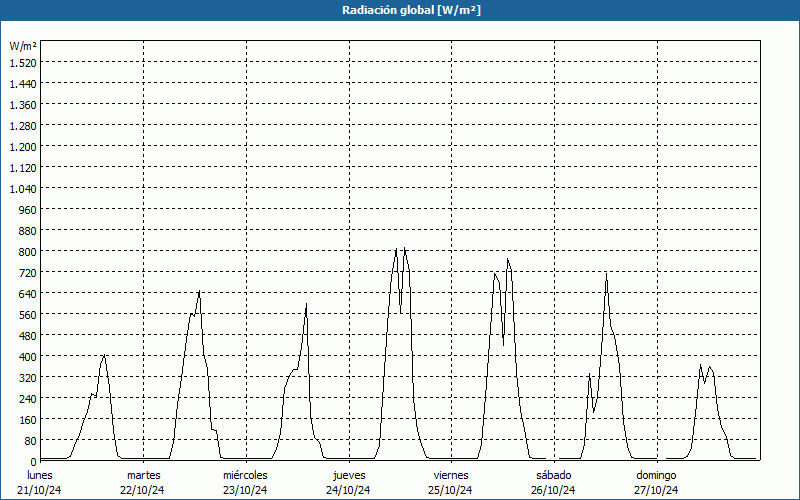Click the 'martes' day label
This screenshot has width=800, height=500.
143,475
